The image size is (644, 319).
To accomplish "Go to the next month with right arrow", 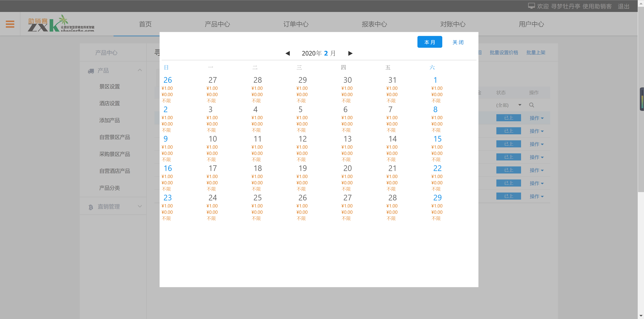I will pos(350,53).
